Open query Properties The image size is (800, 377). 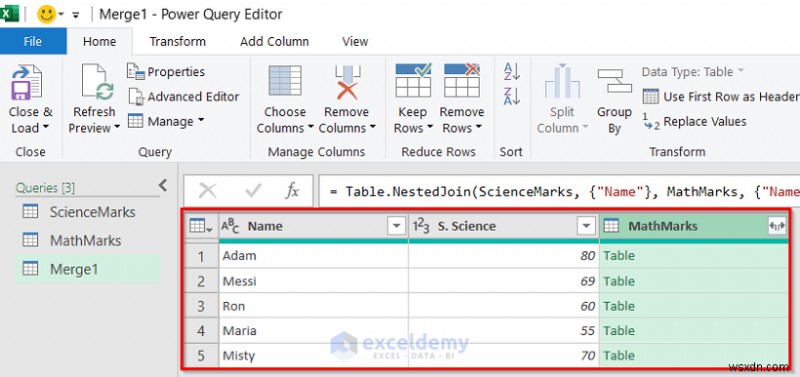pos(166,71)
